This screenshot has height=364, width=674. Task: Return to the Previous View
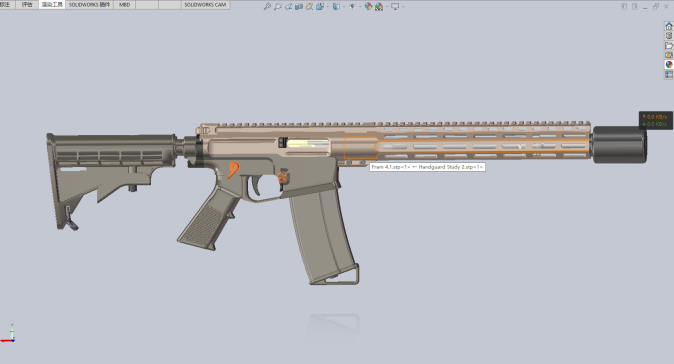[x=288, y=6]
